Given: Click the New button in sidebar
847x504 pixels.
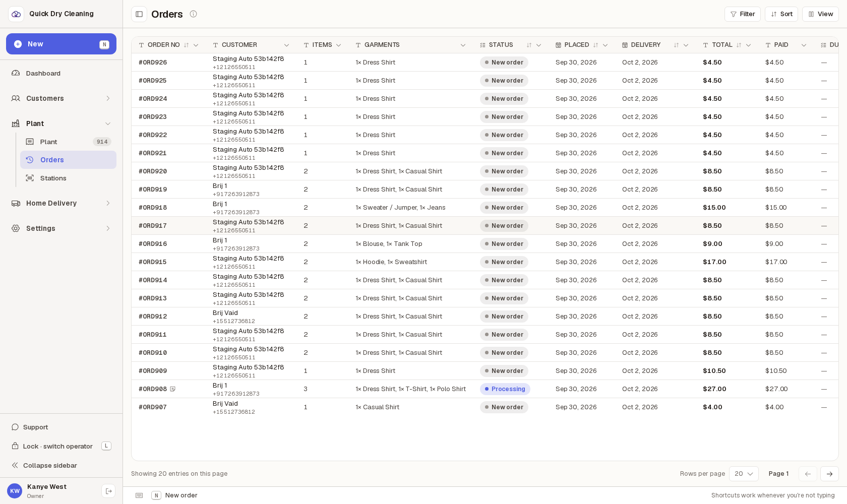Looking at the screenshot, I should (61, 44).
